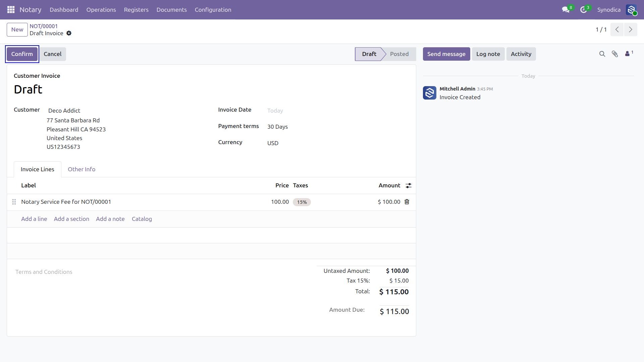Image resolution: width=644 pixels, height=362 pixels.
Task: Delete the Notary Service Fee line
Action: coord(407,202)
